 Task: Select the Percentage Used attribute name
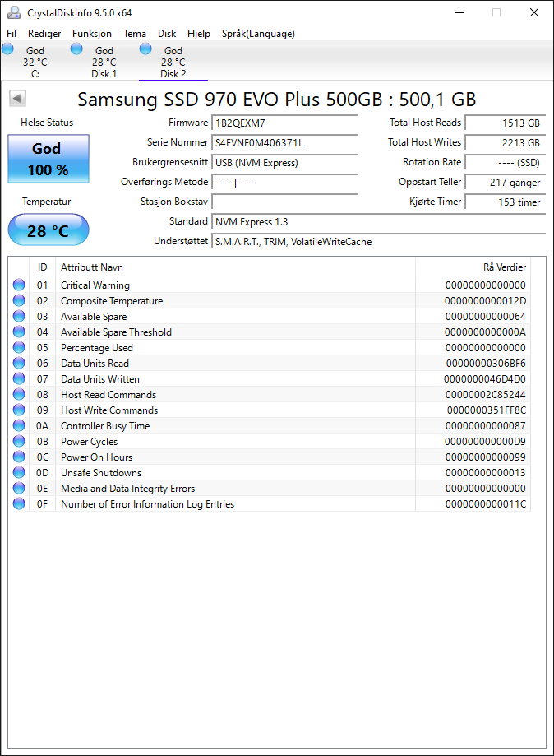point(97,348)
